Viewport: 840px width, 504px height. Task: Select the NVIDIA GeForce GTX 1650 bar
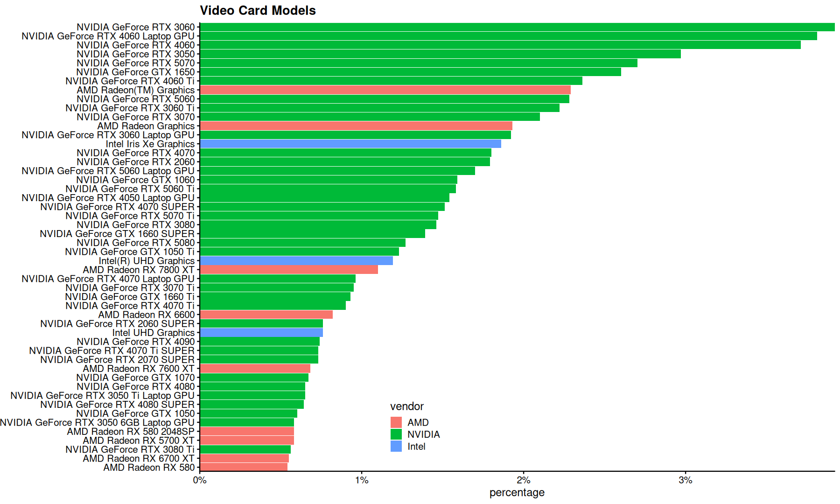pyautogui.click(x=411, y=72)
